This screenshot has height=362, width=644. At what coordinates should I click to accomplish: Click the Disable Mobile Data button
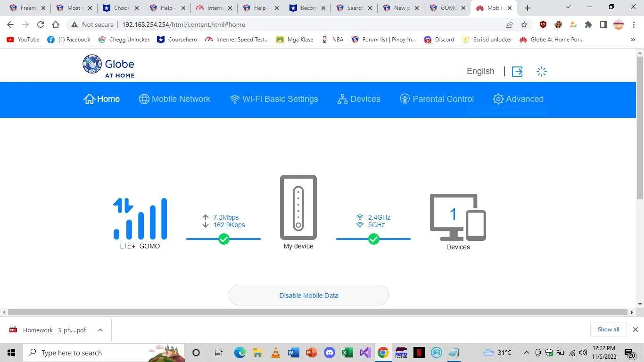(309, 296)
